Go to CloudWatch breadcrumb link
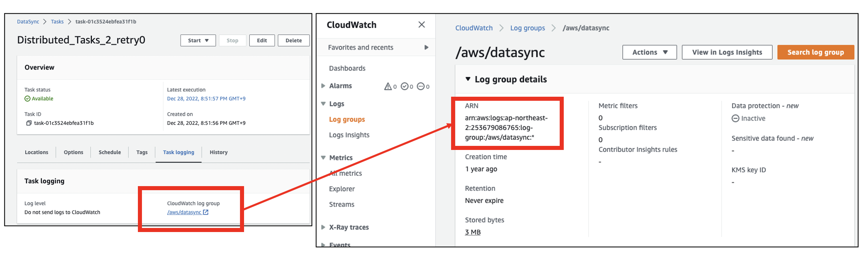This screenshot has height=256, width=868. pyautogui.click(x=474, y=28)
